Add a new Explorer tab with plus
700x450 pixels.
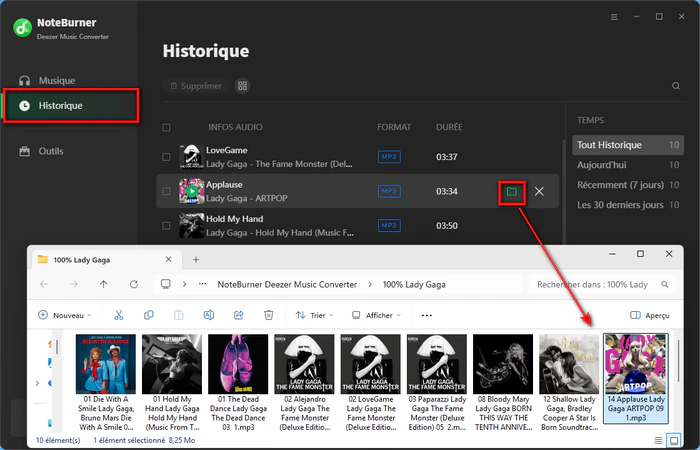pyautogui.click(x=196, y=260)
